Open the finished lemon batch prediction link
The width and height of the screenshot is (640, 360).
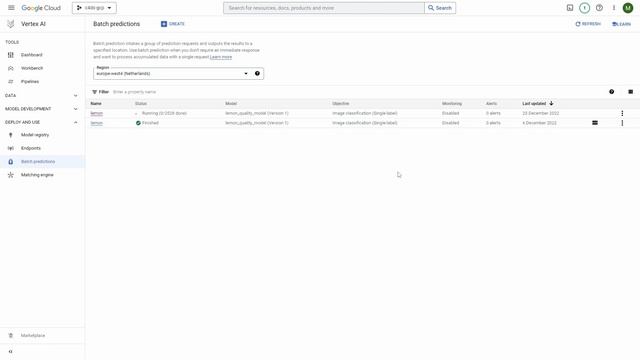pos(97,123)
